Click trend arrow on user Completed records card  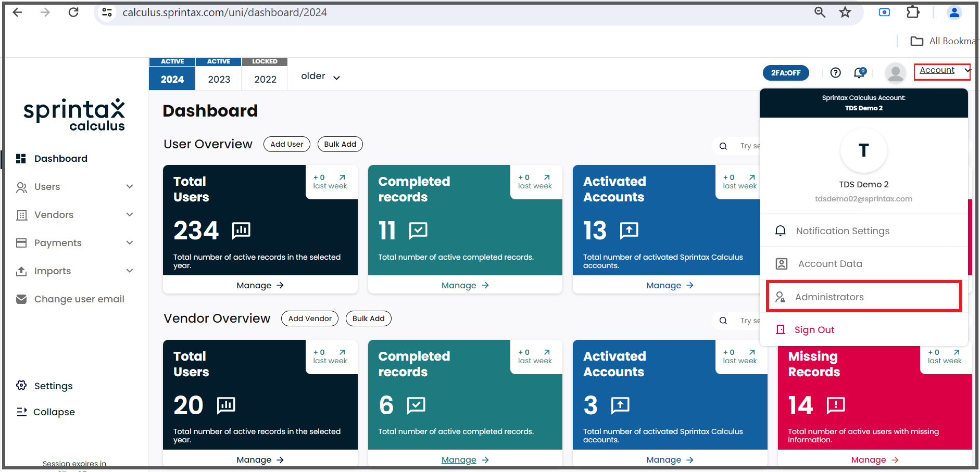547,177
